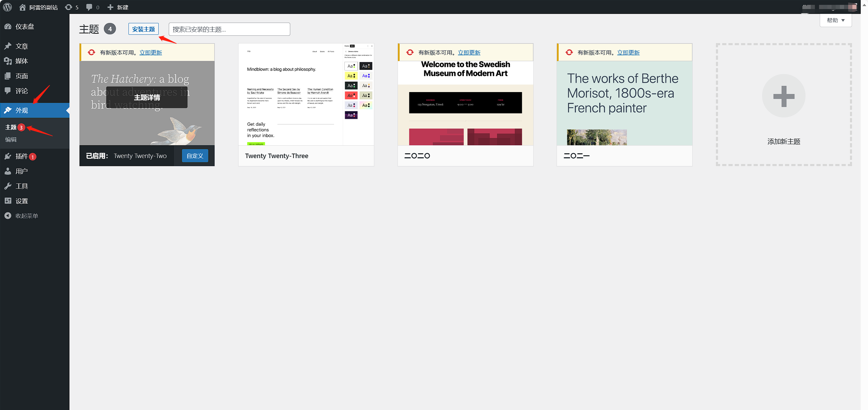The image size is (868, 410).
Task: Open the 页面 pages menu
Action: coord(22,76)
